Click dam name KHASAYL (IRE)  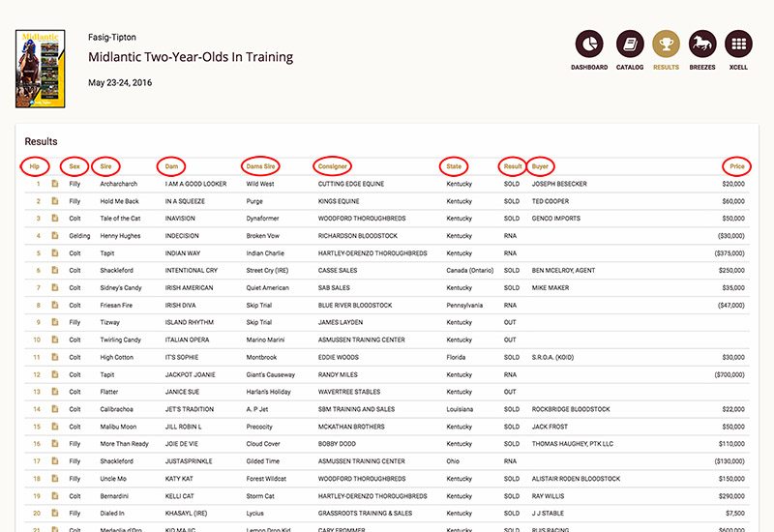pyautogui.click(x=186, y=514)
